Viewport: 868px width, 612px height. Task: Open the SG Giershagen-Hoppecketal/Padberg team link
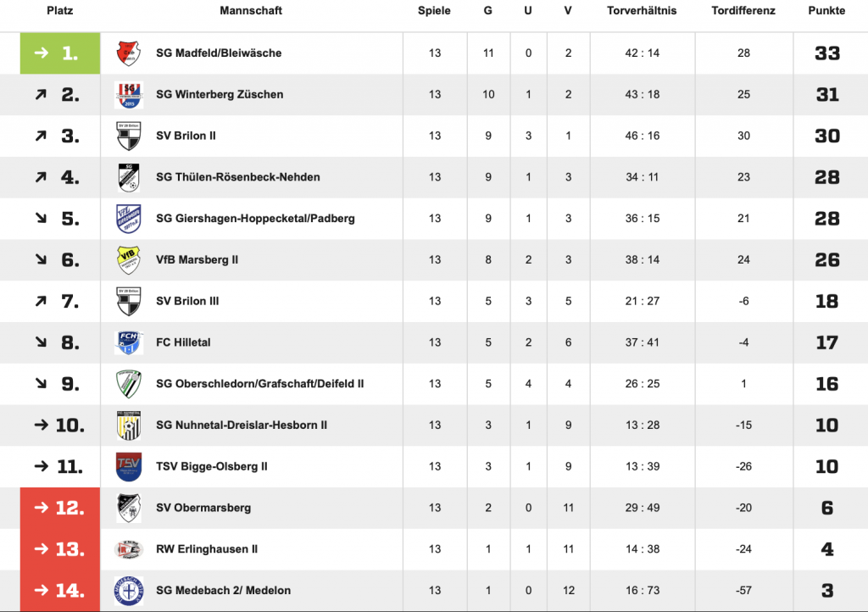point(255,219)
